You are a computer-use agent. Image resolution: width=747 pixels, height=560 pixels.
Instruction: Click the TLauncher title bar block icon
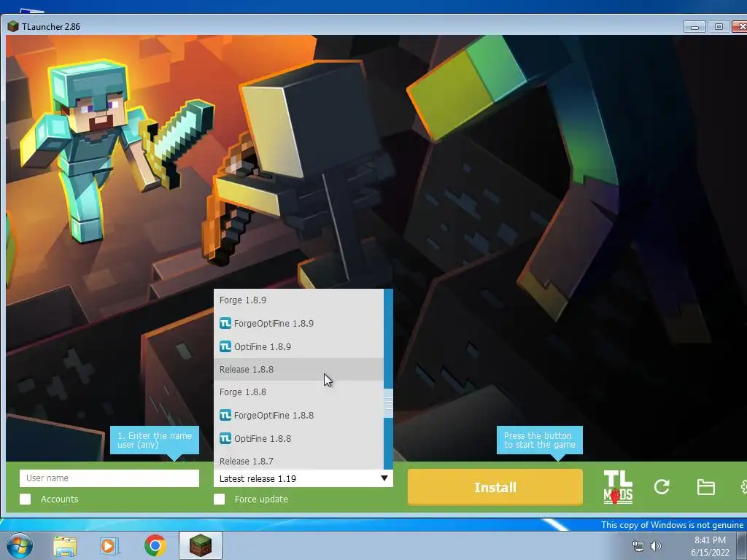point(13,26)
